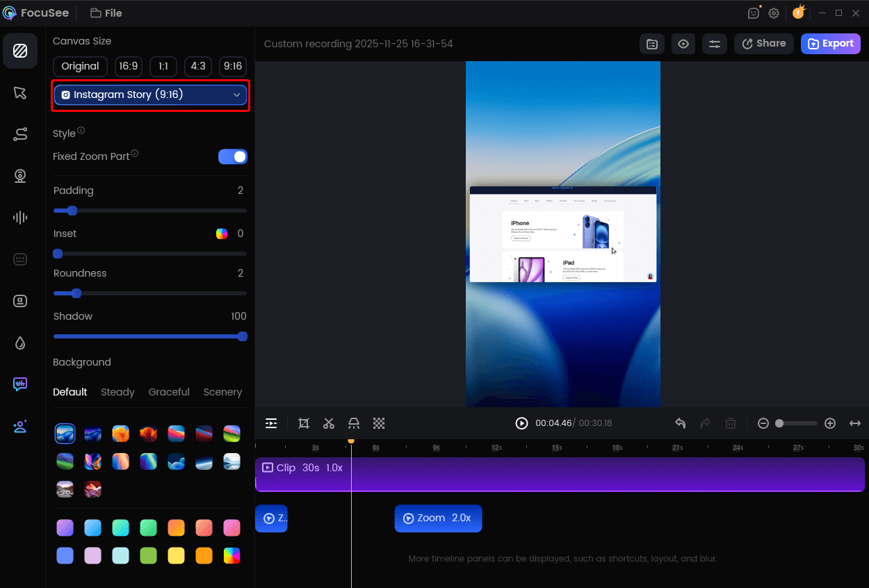Screen dimensions: 869x588
Task: Play the video preview
Action: click(521, 423)
